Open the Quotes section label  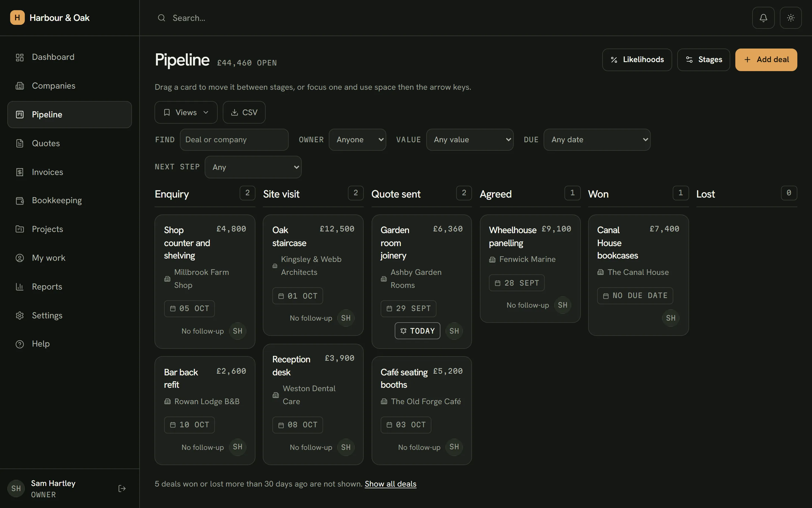click(x=46, y=143)
